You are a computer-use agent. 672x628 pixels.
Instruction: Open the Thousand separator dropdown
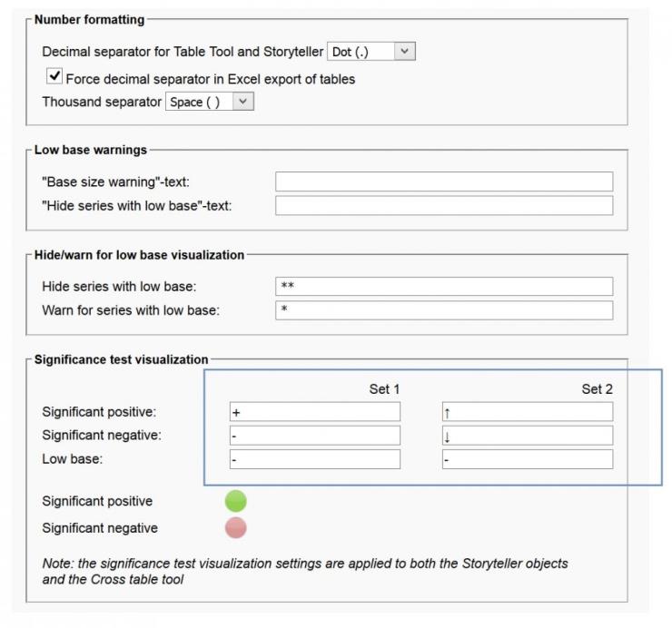[x=209, y=102]
